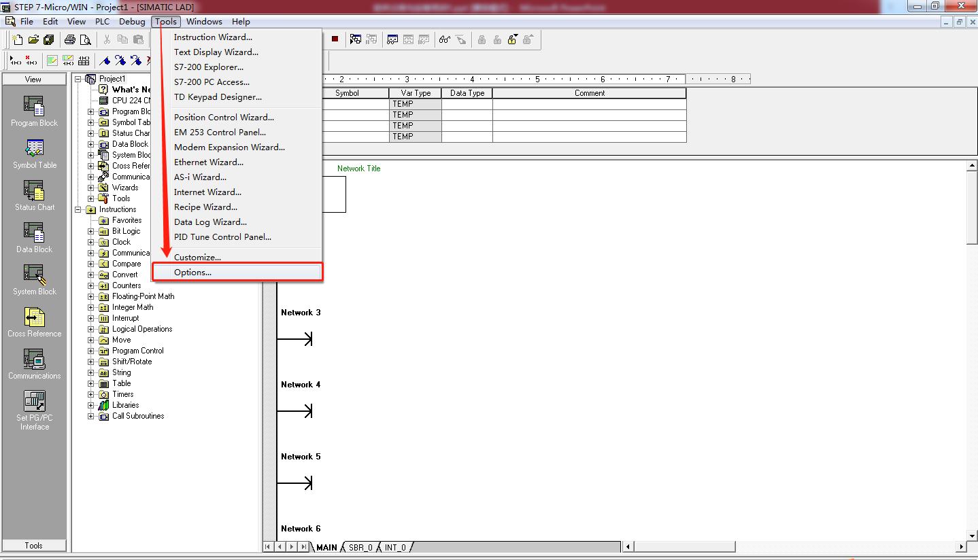This screenshot has width=978, height=560.
Task: Open the Communications sidebar icon
Action: 34,364
